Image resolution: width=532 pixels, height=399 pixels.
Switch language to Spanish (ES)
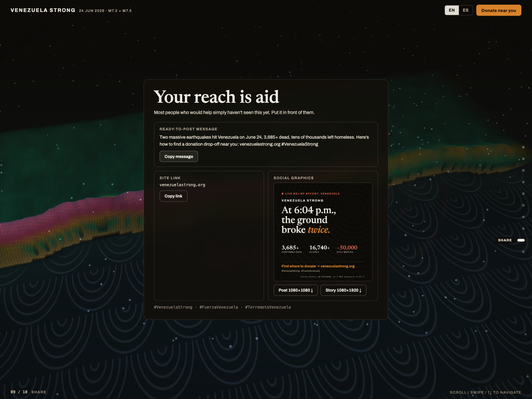[465, 10]
